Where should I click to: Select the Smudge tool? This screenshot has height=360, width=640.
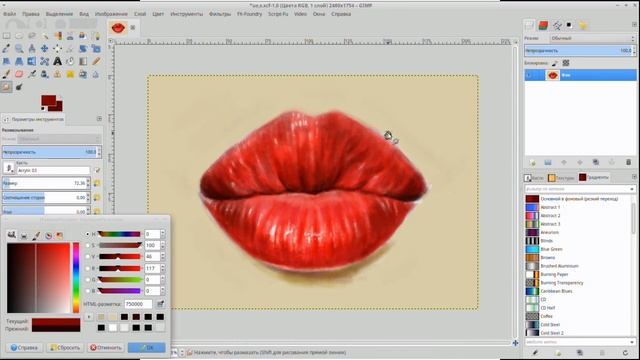coord(7,87)
